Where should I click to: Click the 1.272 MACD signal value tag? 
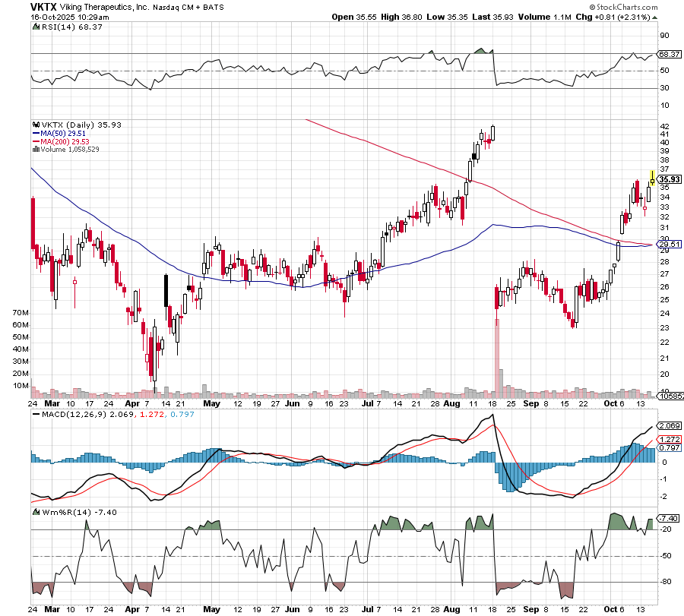(668, 439)
